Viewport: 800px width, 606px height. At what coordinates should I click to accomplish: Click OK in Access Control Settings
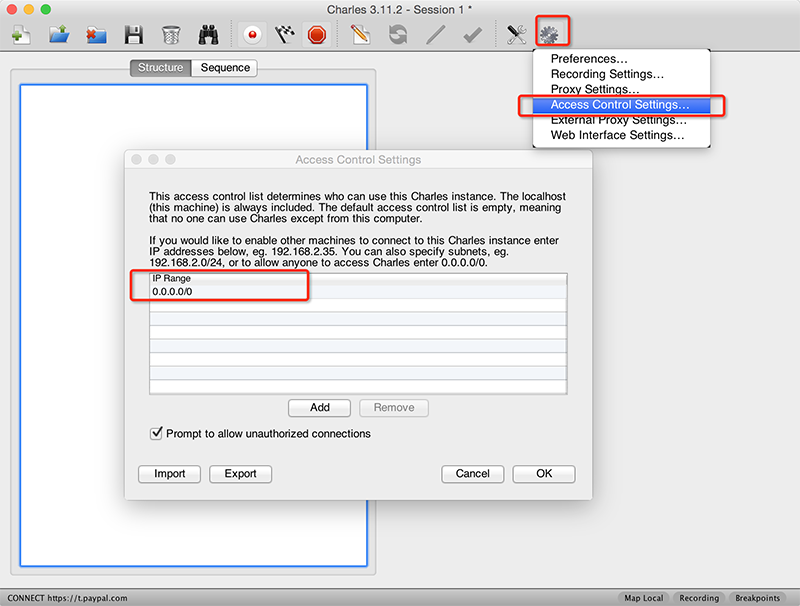[x=543, y=474]
